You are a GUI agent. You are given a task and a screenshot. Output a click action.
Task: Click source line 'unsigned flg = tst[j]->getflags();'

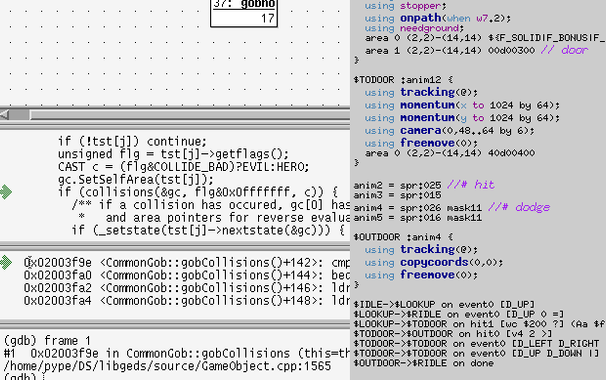point(173,154)
